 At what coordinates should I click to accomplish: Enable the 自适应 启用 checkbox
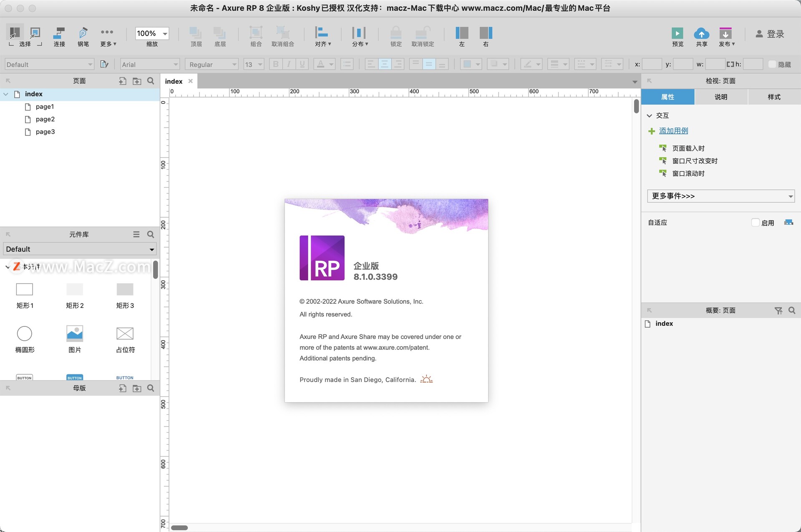pyautogui.click(x=756, y=223)
